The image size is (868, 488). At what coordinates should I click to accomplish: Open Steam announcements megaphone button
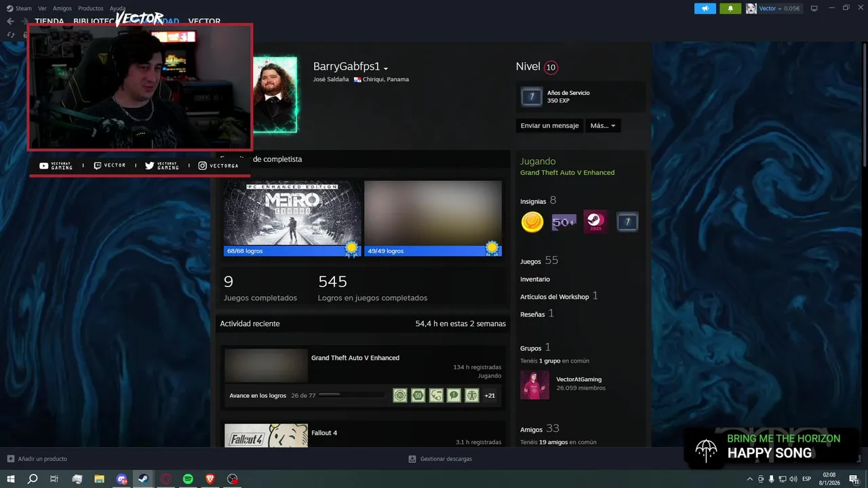click(x=705, y=8)
